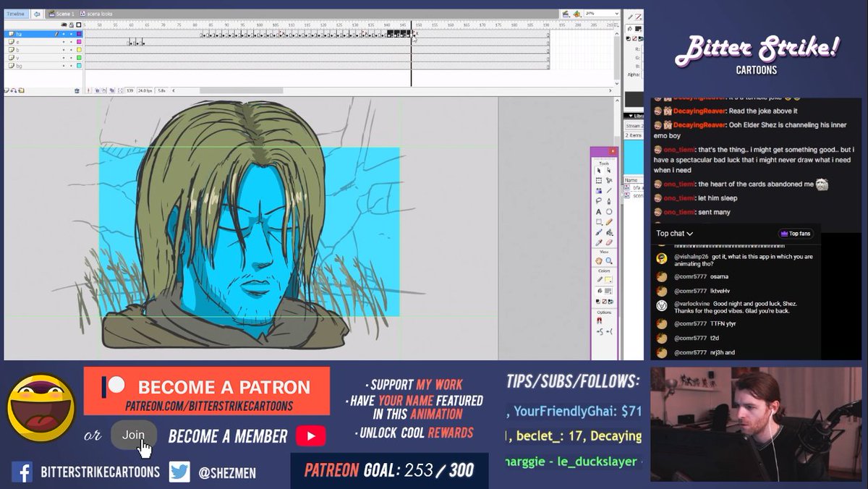Click green outline swatch of layer 'v'
The height and width of the screenshot is (489, 868).
[x=79, y=58]
